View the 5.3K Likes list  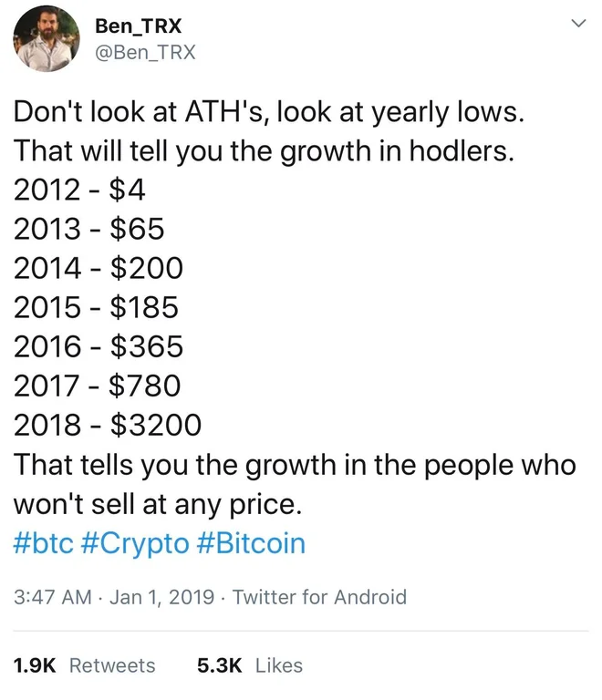click(250, 665)
